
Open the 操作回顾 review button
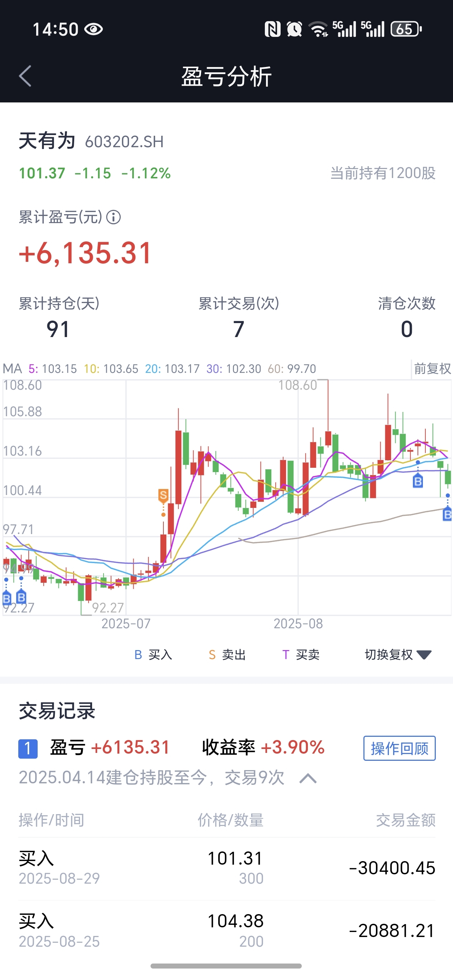click(399, 748)
